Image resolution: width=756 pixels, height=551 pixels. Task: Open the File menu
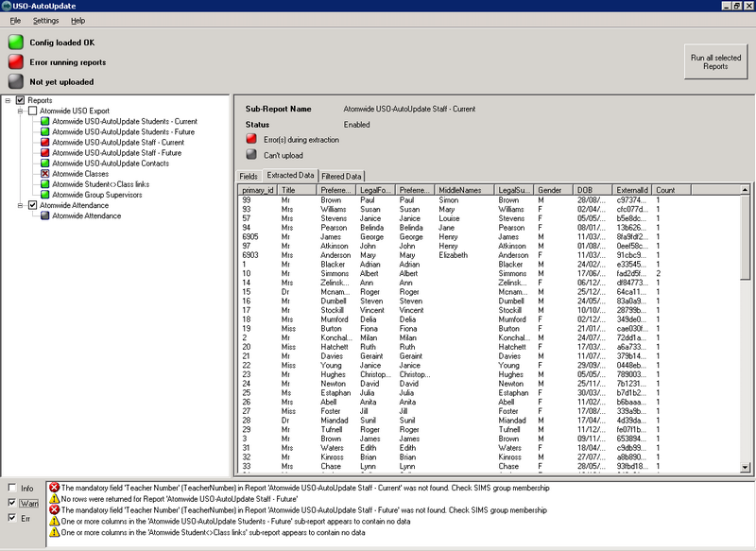[15, 21]
